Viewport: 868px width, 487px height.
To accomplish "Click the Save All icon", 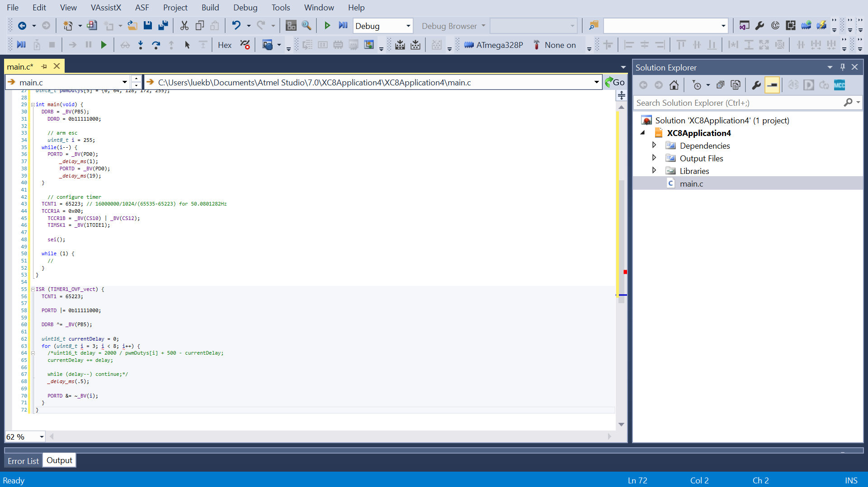I will pos(163,26).
